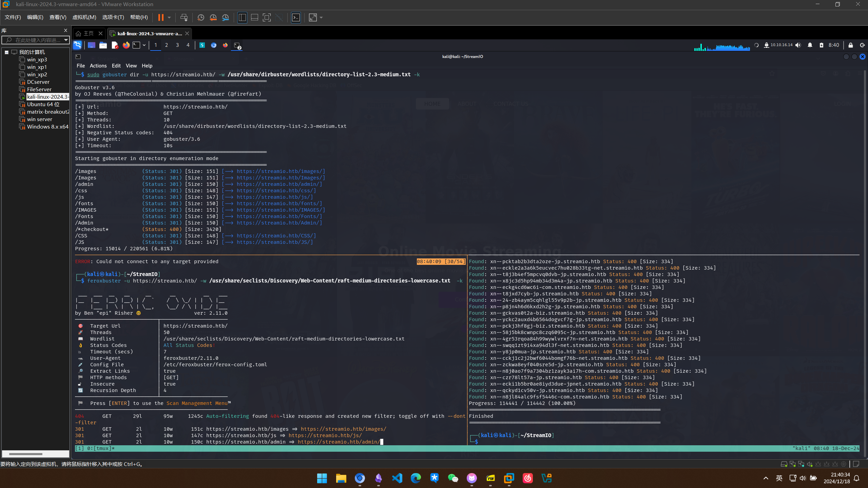Open the terminal Actions menu
868x488 pixels.
[x=98, y=65]
